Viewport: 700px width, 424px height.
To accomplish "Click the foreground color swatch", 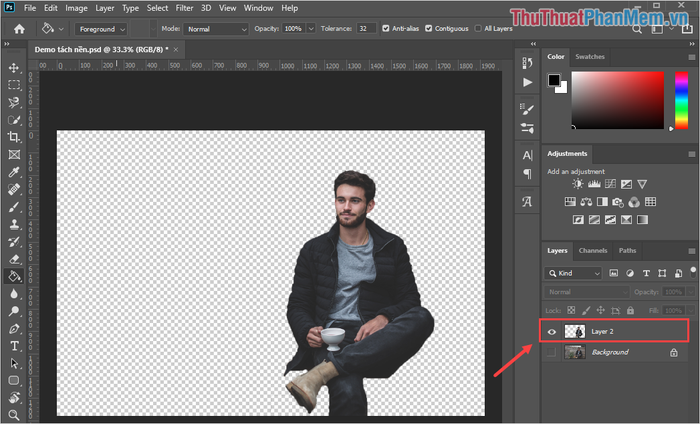I will (554, 80).
